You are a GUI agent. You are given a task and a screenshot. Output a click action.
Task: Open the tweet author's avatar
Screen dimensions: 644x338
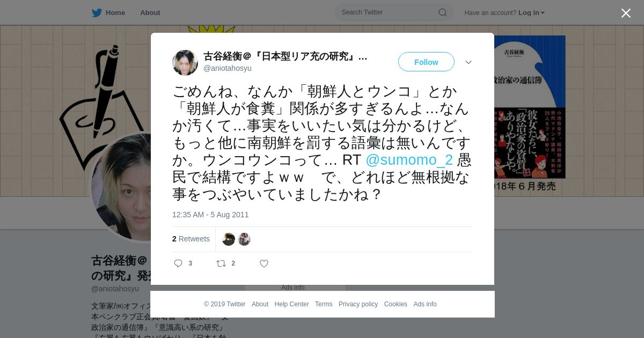click(x=185, y=63)
